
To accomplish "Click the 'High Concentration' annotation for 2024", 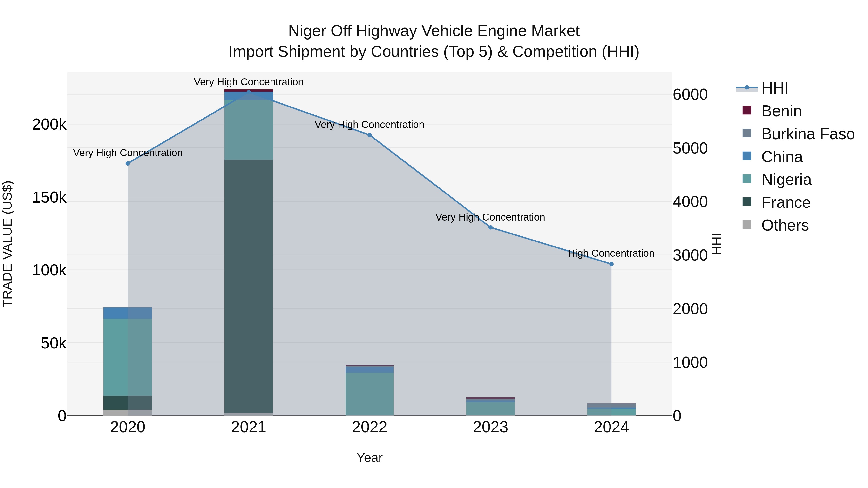I will (x=611, y=253).
